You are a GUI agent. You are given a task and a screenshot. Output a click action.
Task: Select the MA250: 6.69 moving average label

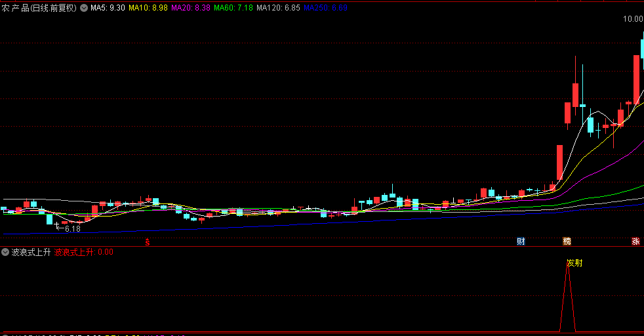[326, 8]
